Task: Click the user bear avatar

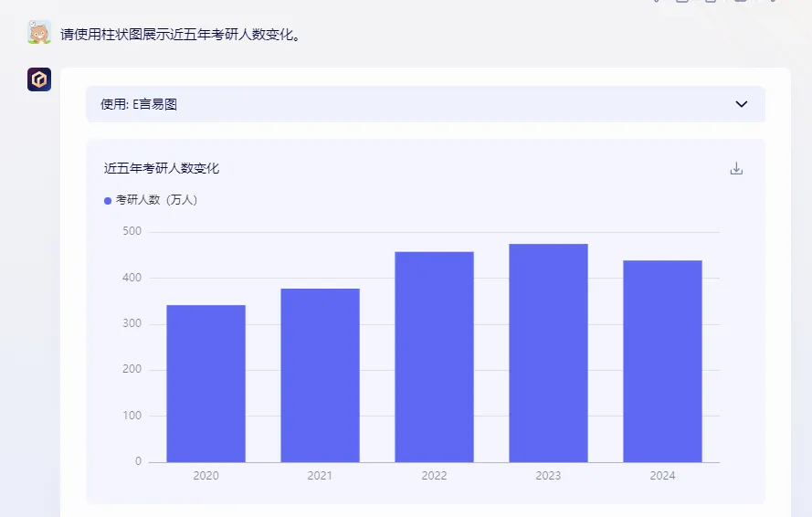Action: (x=39, y=33)
